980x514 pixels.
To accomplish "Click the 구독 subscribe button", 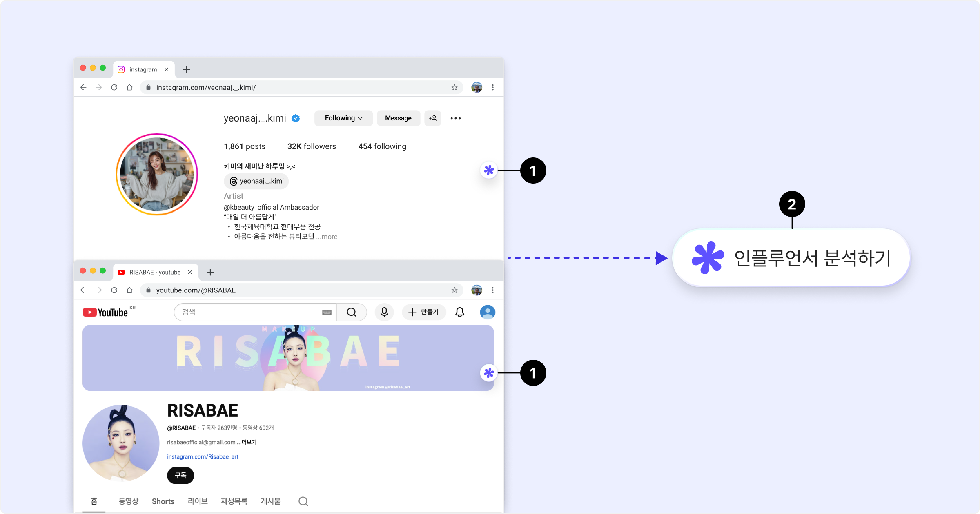I will pos(180,475).
